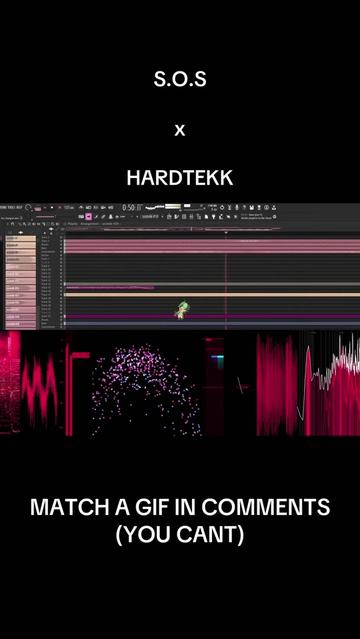This screenshot has height=639, width=360.
Task: Adjust the main volume knob in top toolbar
Action: (x=28, y=207)
